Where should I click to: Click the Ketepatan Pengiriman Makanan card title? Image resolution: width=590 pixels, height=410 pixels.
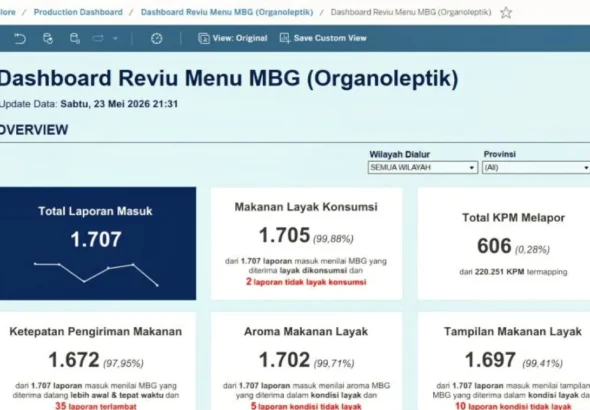pos(96,331)
